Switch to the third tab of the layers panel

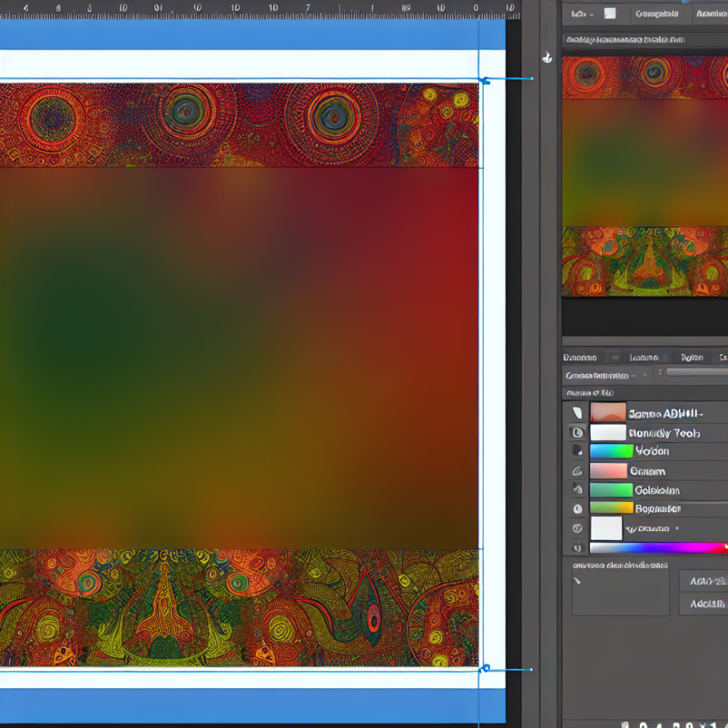coord(691,357)
